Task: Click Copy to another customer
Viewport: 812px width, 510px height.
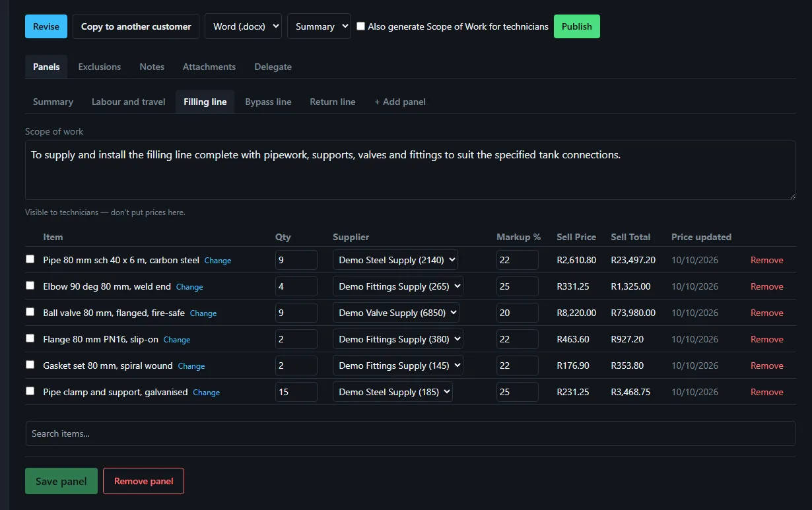Action: [x=136, y=26]
